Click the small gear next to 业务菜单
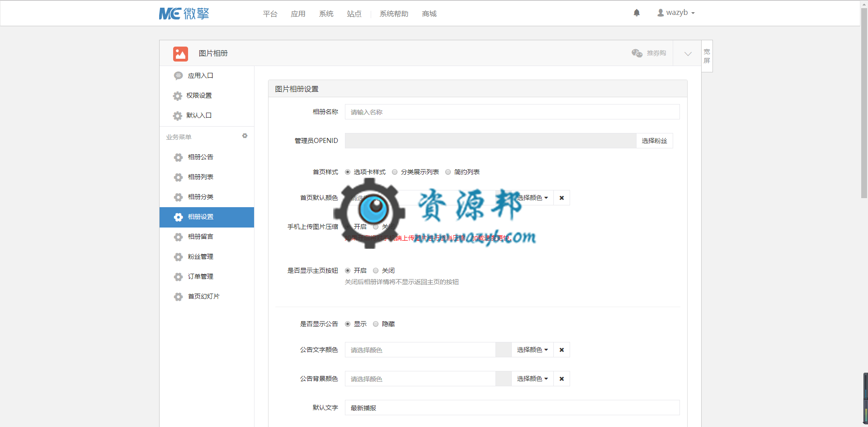 245,136
